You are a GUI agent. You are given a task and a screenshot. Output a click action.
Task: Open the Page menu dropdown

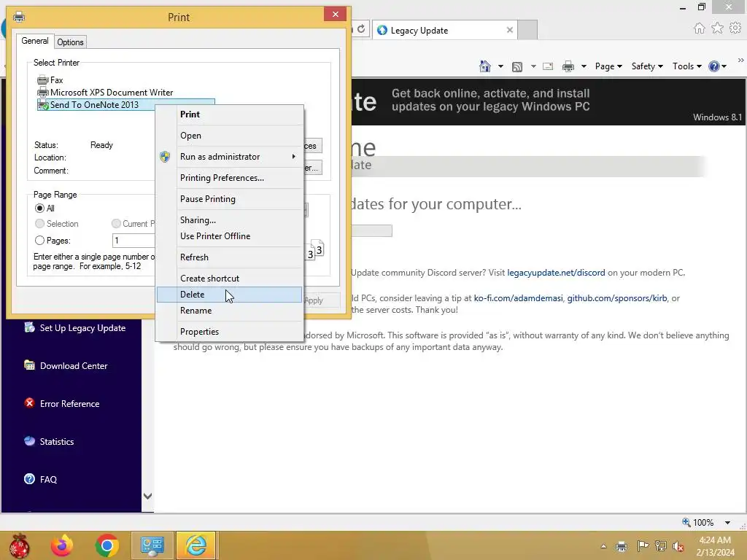point(608,66)
